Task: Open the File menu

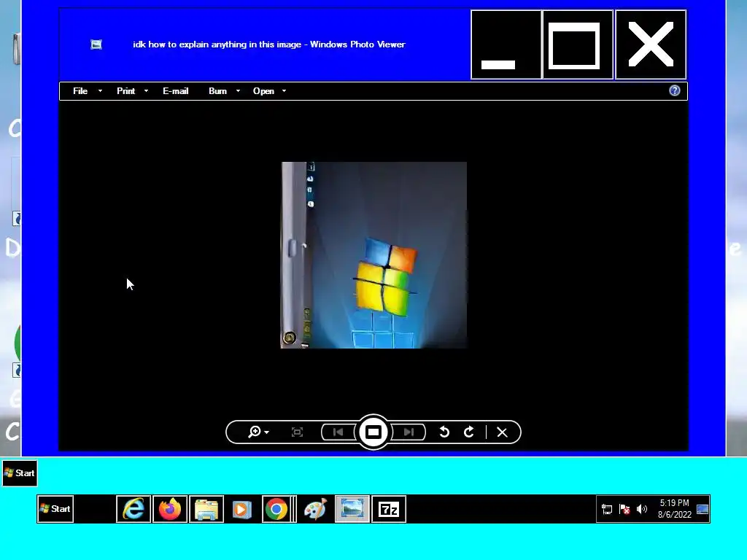Action: [80, 91]
